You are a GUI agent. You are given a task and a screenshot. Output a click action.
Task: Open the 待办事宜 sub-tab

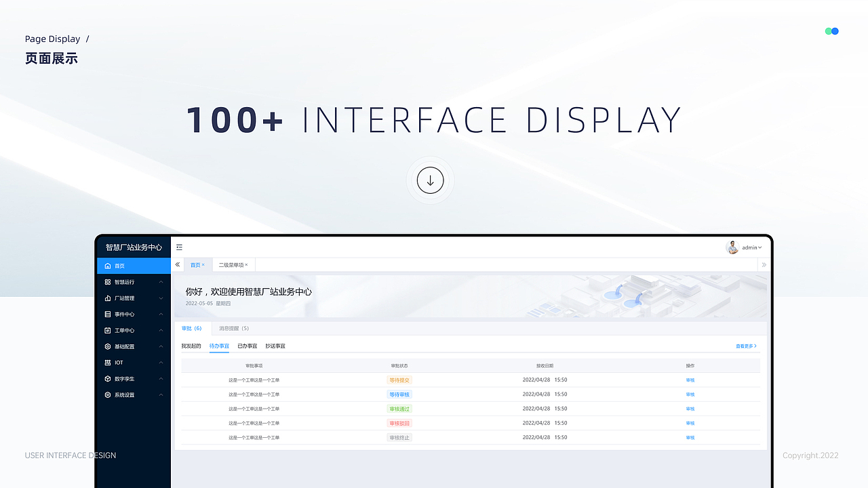(219, 346)
